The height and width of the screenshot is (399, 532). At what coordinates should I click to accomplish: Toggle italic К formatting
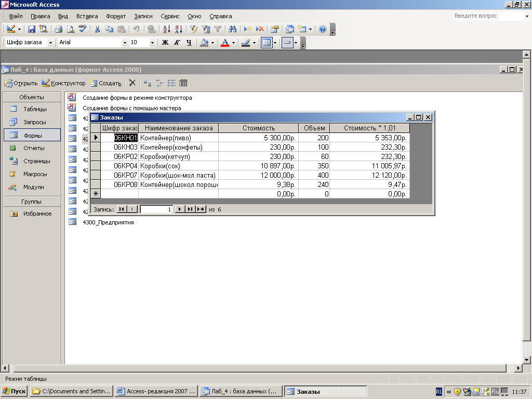[x=177, y=43]
